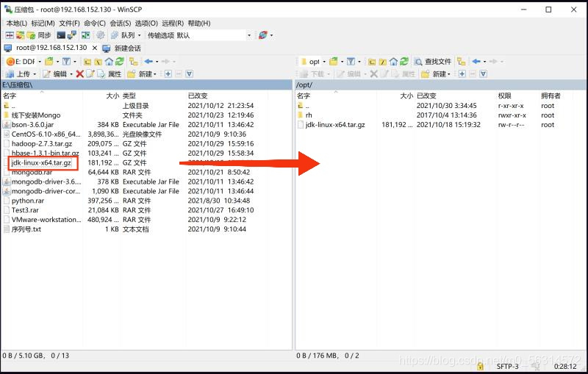Refresh the remote panel file list
588x374 pixels.
(404, 62)
